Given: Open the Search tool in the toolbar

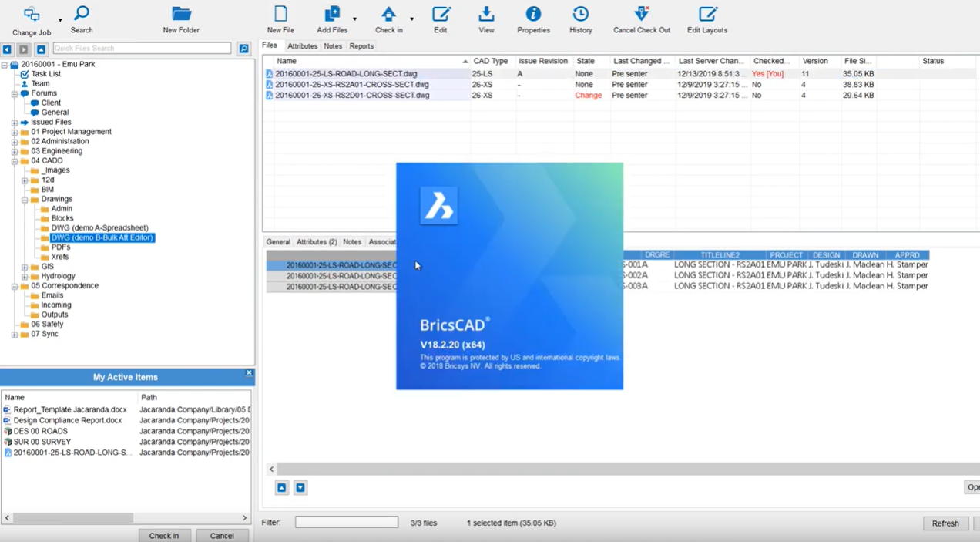Looking at the screenshot, I should coord(82,14).
